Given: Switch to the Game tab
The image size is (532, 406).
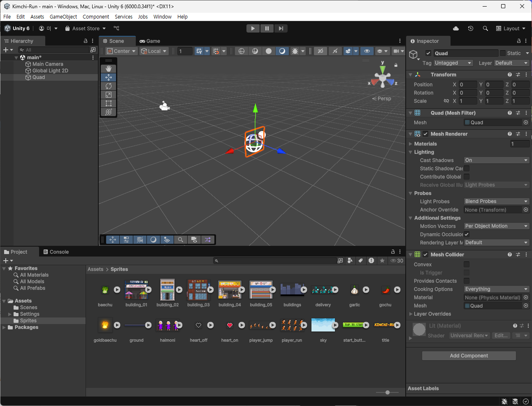Looking at the screenshot, I should click(x=150, y=41).
